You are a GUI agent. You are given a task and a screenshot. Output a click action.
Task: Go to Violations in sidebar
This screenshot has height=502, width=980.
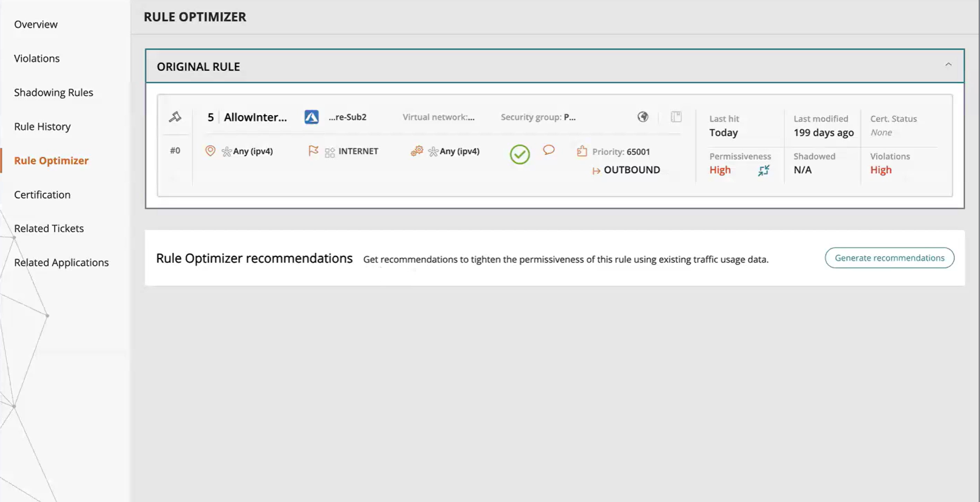coord(37,58)
